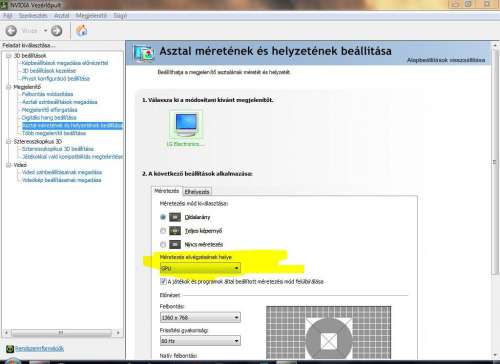Collapse the Sztereoszkopikus 3D tree node
Image resolution: width=500 pixels, height=364 pixels.
click(8, 142)
